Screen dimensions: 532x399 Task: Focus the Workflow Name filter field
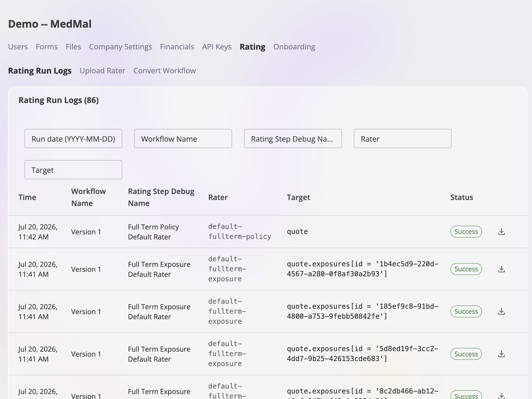[x=183, y=139]
